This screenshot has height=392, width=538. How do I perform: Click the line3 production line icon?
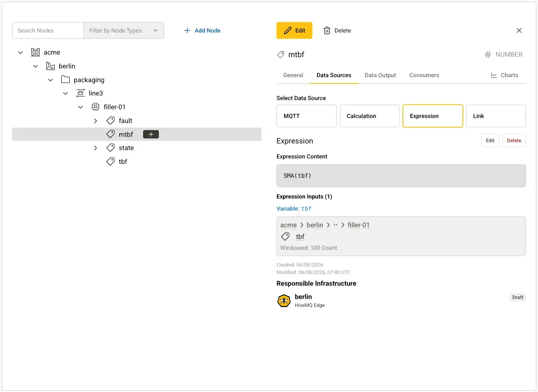(80, 93)
